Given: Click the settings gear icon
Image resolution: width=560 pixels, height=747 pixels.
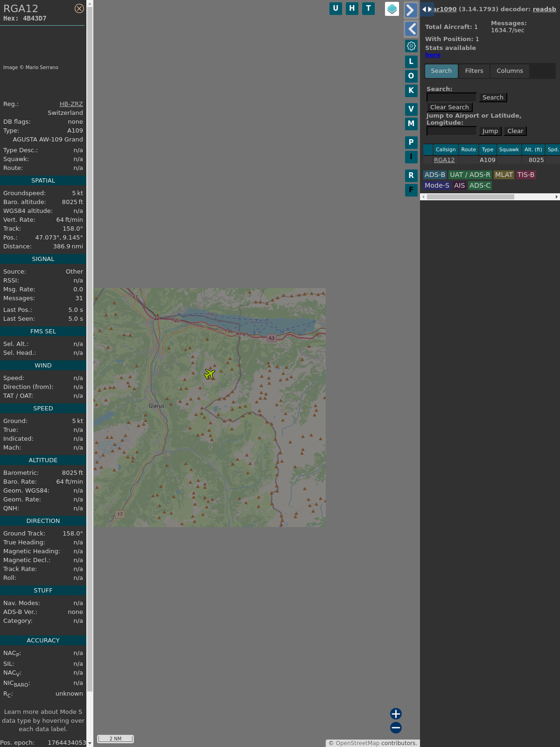Looking at the screenshot, I should (411, 46).
